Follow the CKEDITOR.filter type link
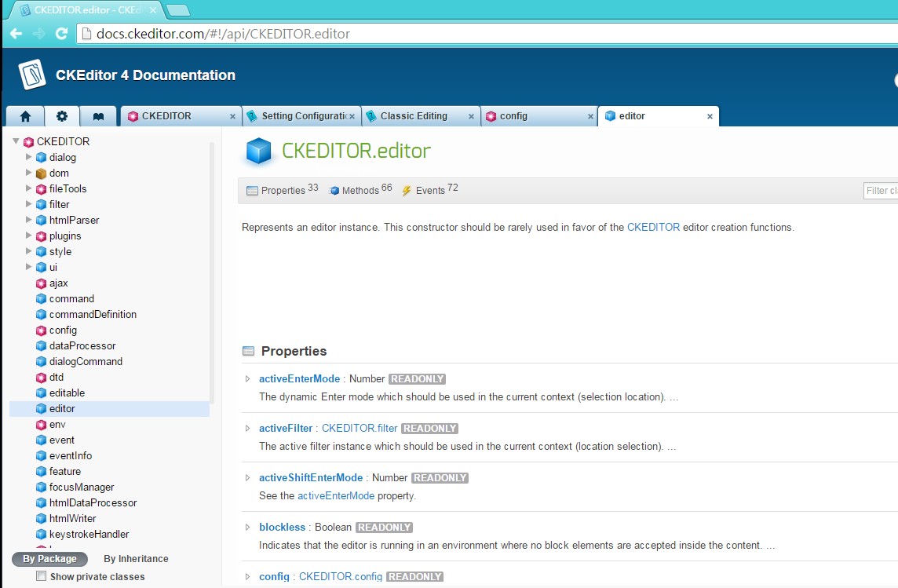Image resolution: width=898 pixels, height=588 pixels. [x=360, y=428]
